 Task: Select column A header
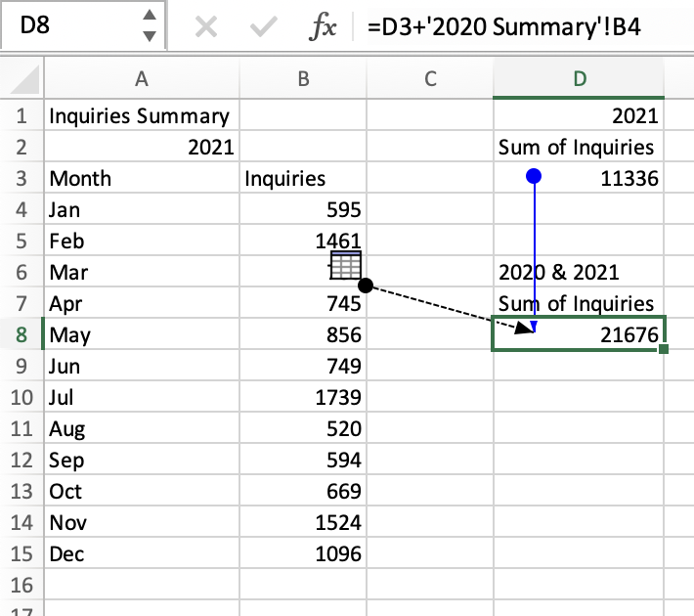142,81
